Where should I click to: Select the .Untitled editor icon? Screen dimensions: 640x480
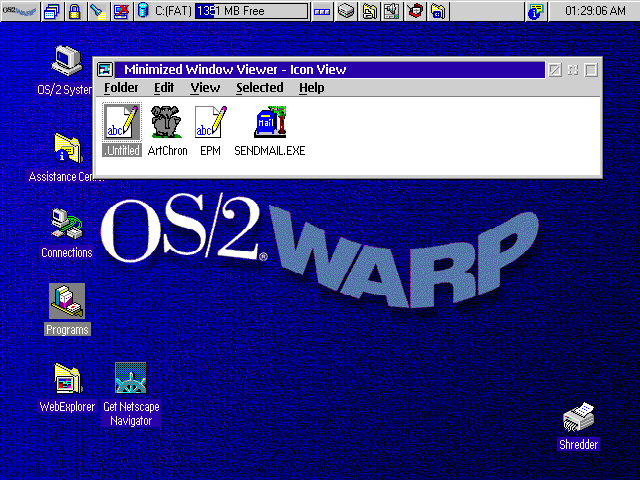click(122, 122)
